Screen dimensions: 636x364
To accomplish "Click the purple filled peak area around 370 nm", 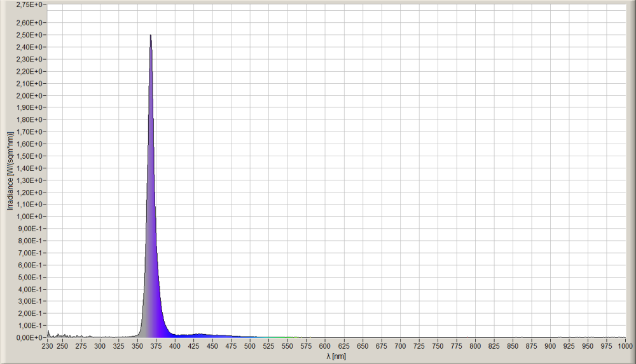I will (x=152, y=243).
